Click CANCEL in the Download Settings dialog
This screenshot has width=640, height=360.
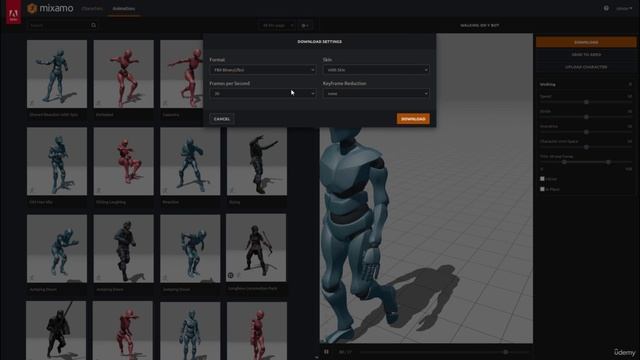pos(222,119)
